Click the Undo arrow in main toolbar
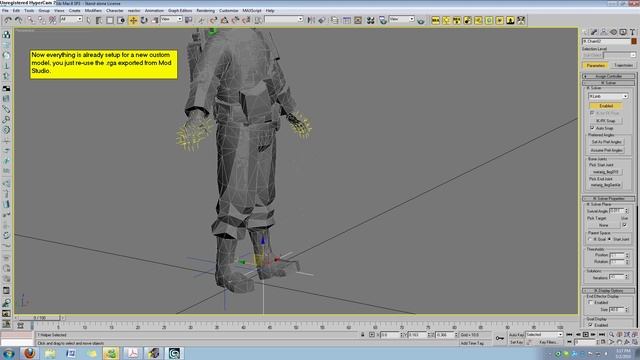Screen dimensions: 640x360 tap(8, 20)
